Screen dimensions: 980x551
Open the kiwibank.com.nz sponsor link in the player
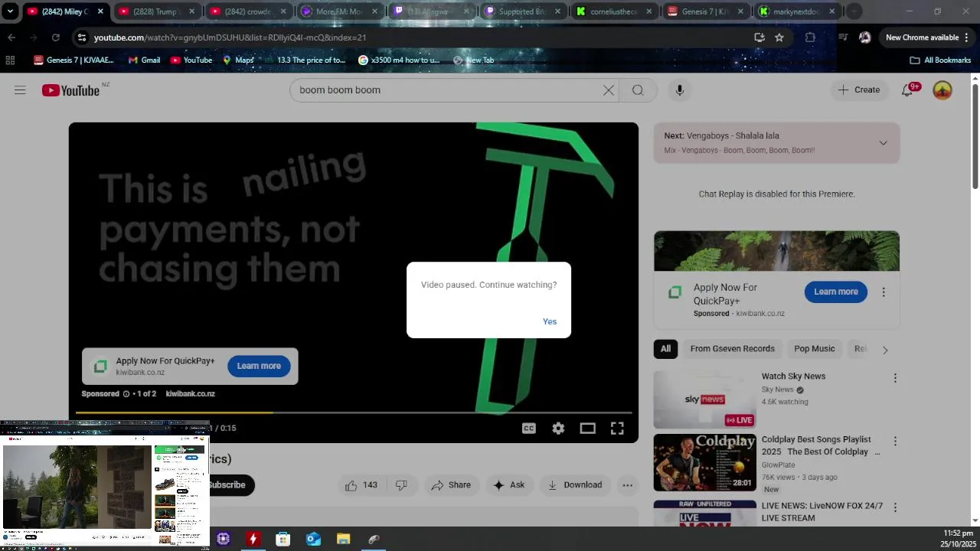tap(190, 394)
